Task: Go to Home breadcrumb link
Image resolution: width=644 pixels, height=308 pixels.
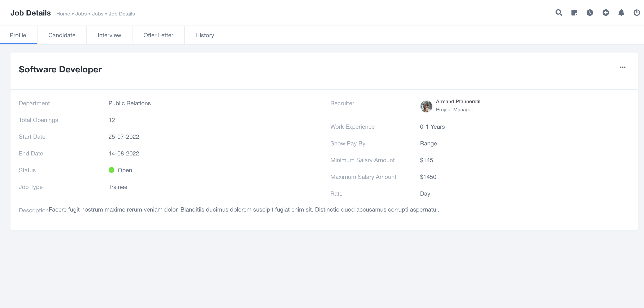Action: [63, 14]
